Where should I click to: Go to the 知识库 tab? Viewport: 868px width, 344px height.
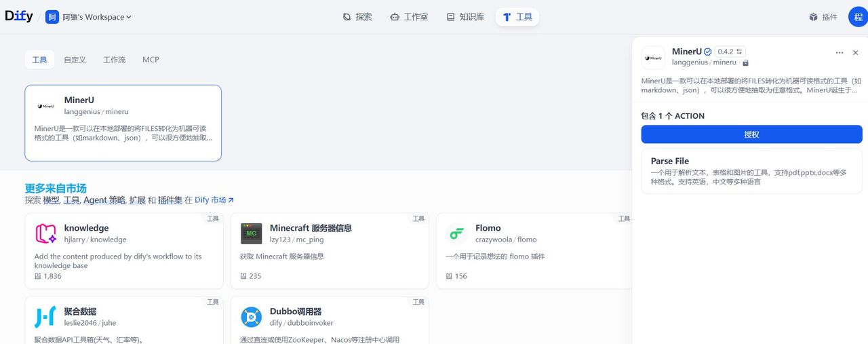465,17
